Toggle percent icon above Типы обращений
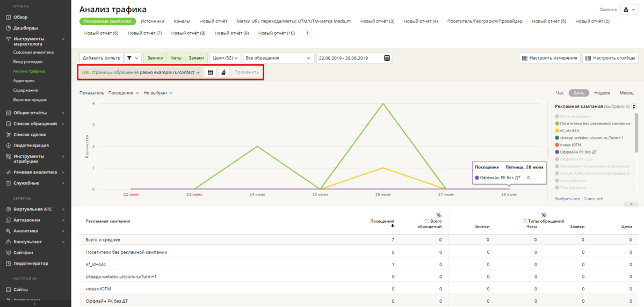 tap(544, 215)
